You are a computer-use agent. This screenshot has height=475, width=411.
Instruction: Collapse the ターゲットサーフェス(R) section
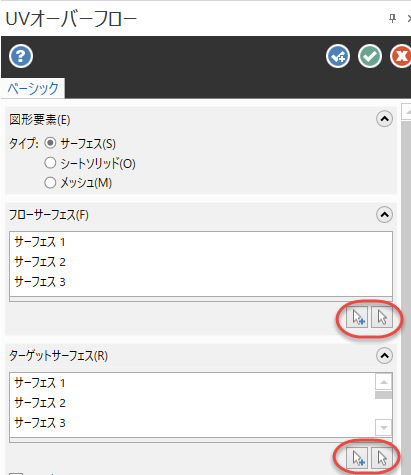[x=384, y=356]
